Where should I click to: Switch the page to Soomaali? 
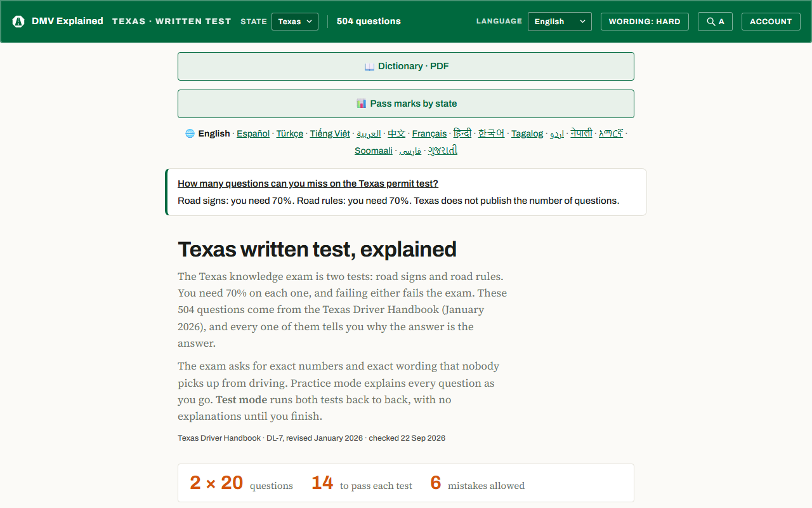point(374,150)
